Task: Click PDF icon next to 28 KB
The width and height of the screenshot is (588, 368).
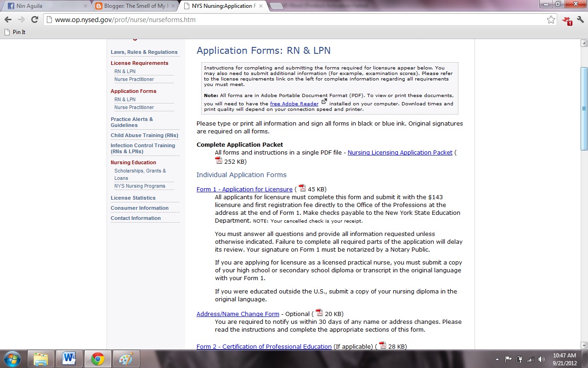Action: pyautogui.click(x=383, y=345)
